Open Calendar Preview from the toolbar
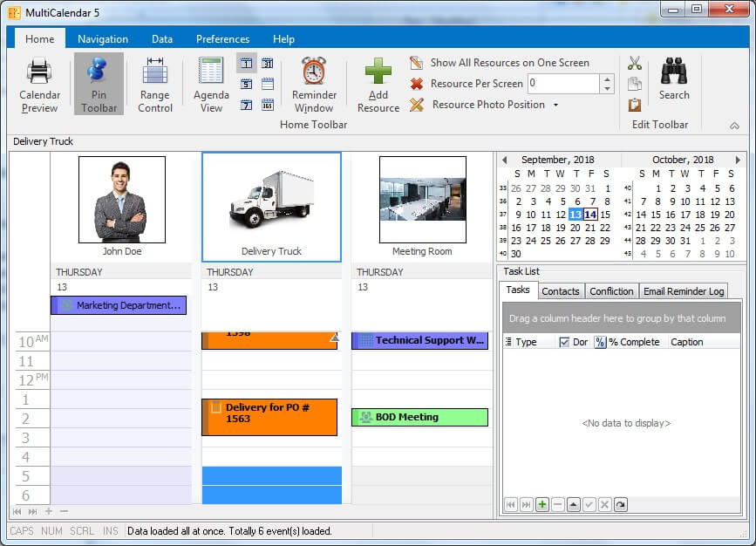 point(39,85)
